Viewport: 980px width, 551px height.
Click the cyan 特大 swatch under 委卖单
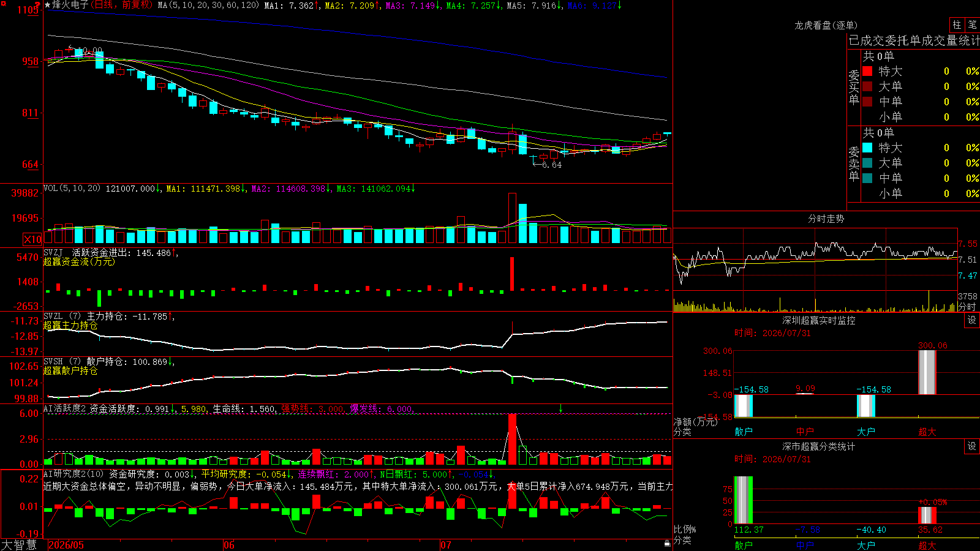(x=867, y=148)
